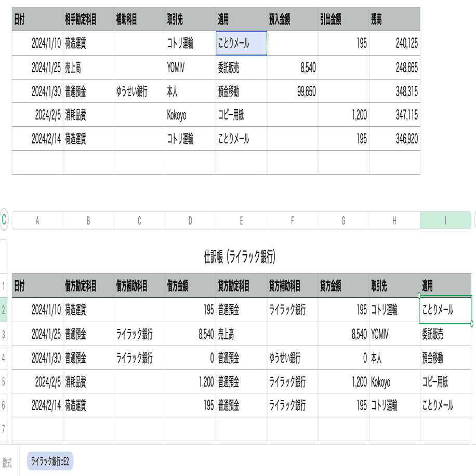Select the highlighted ことりメール cell in top table
Image resolution: width=476 pixels, height=476 pixels.
pos(241,44)
